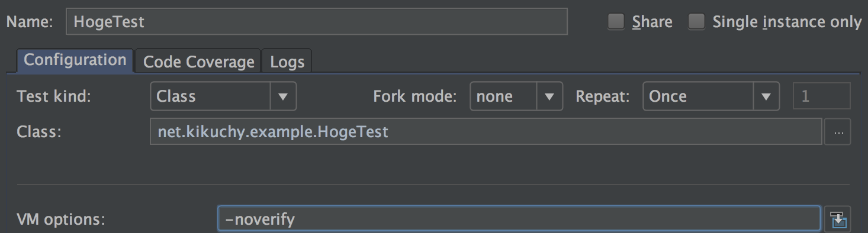The width and height of the screenshot is (868, 233).
Task: Enable the Share checkbox
Action: (616, 22)
